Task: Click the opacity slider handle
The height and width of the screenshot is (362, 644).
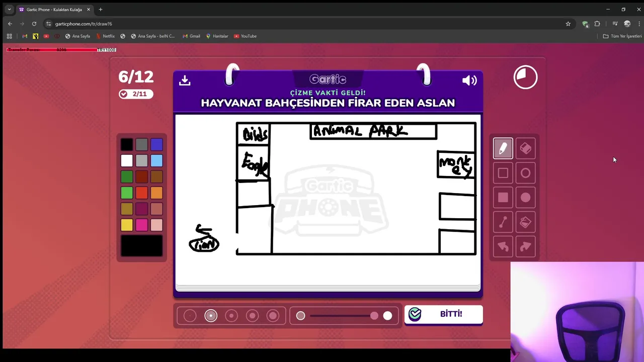Action: pos(374,316)
